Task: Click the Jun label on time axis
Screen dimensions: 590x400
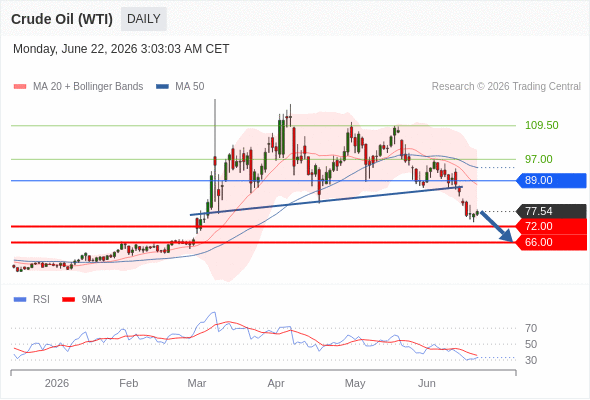Action: click(x=427, y=383)
